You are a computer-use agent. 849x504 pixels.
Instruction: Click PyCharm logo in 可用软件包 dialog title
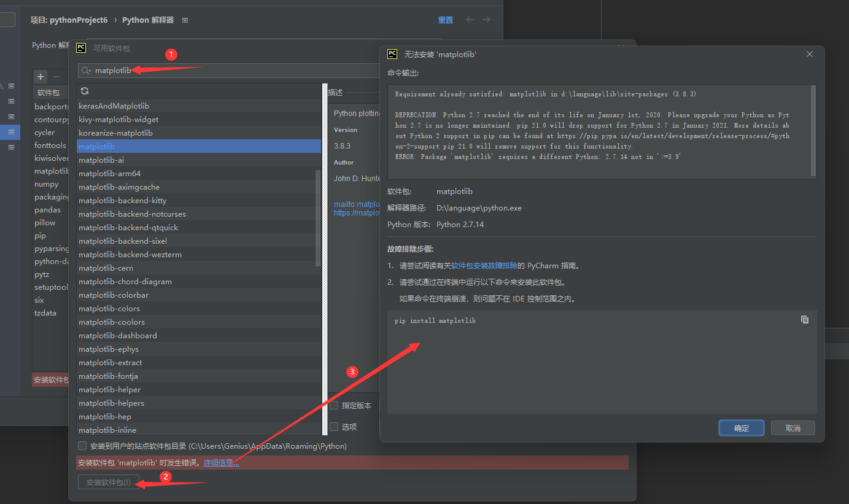80,48
